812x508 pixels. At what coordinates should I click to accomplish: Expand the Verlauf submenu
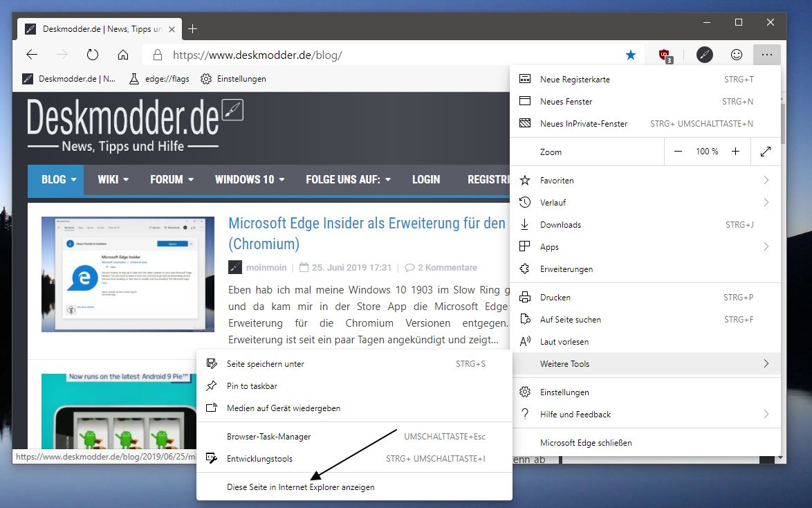[645, 202]
